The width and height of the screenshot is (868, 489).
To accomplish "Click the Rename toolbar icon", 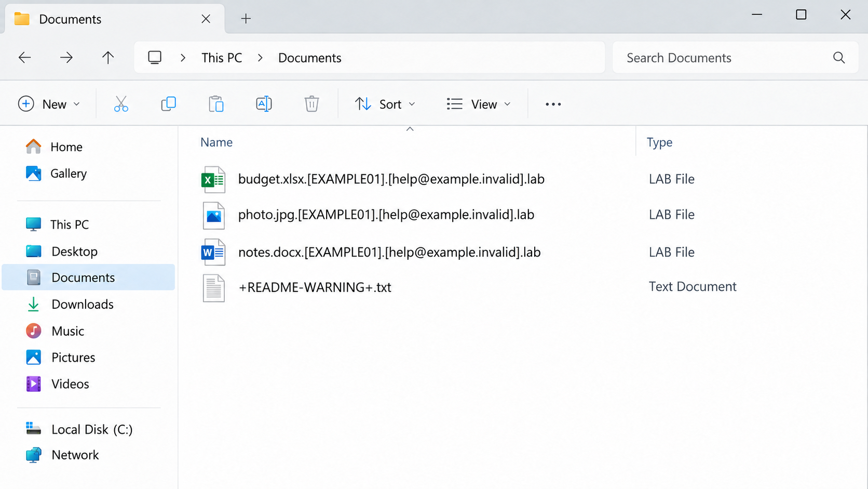I will point(264,104).
